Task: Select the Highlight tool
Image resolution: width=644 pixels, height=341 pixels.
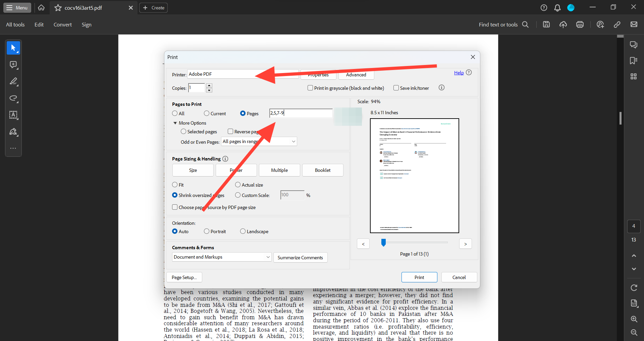Action: (x=13, y=81)
